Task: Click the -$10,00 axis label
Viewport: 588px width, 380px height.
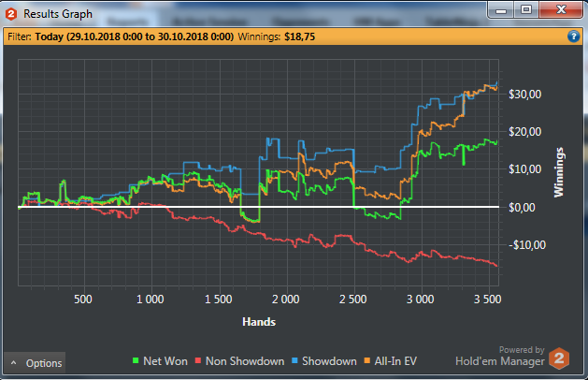Action: [x=527, y=245]
